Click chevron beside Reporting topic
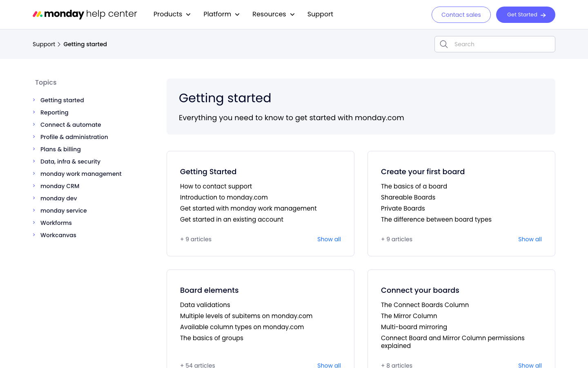This screenshot has width=588, height=368. click(x=34, y=112)
